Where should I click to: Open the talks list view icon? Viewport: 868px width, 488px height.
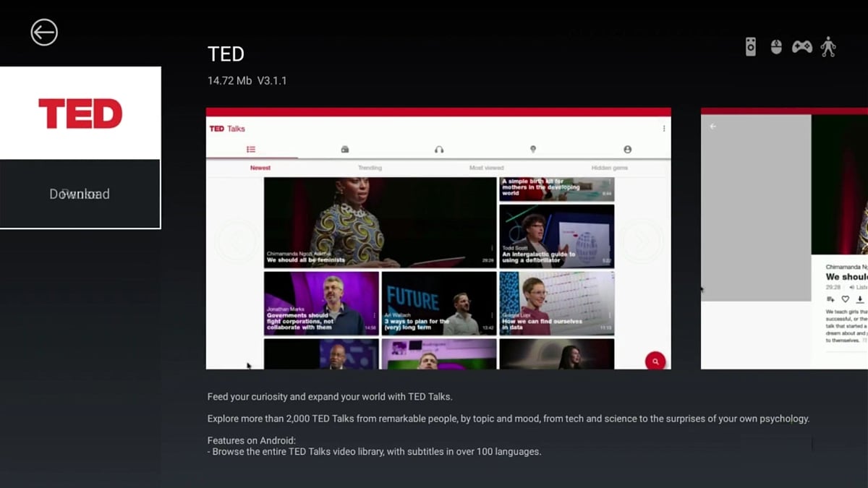(x=251, y=149)
